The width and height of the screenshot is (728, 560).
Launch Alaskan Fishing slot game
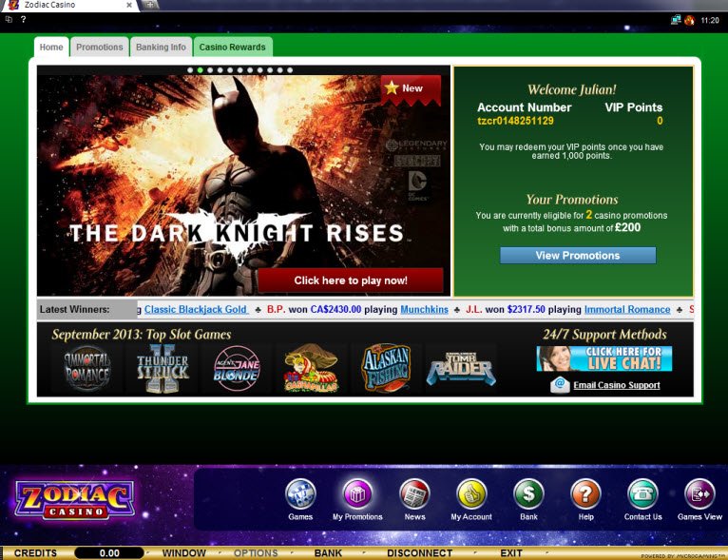386,369
